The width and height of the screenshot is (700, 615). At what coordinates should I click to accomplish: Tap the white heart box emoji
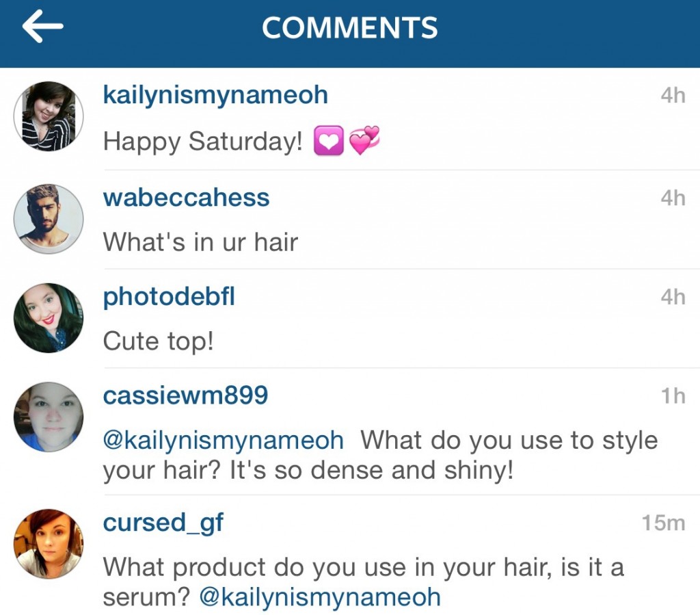click(329, 141)
